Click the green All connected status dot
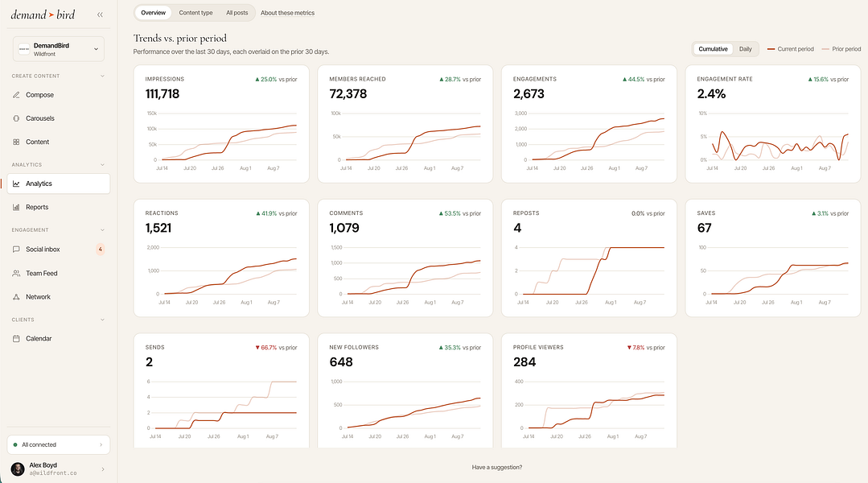Image resolution: width=868 pixels, height=483 pixels. [x=15, y=445]
